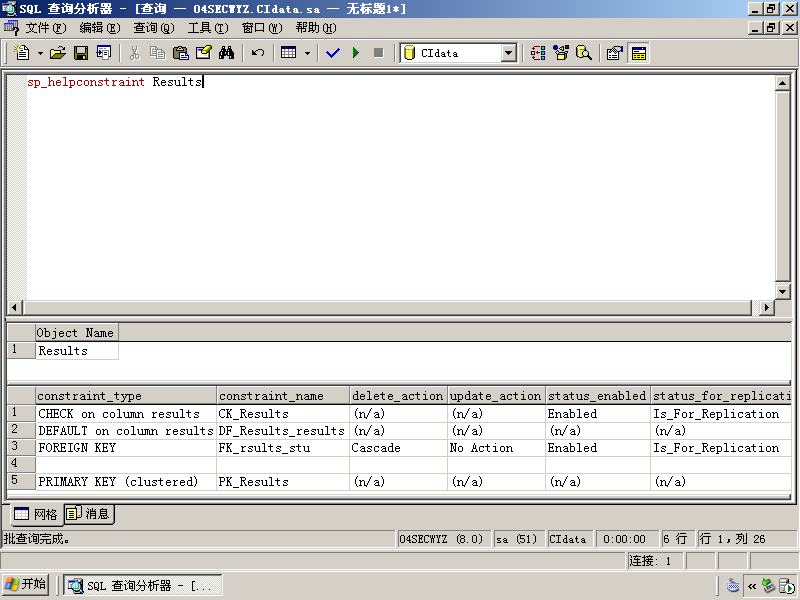The width and height of the screenshot is (800, 600).
Task: Click the Find binoculars icon
Action: click(226, 53)
